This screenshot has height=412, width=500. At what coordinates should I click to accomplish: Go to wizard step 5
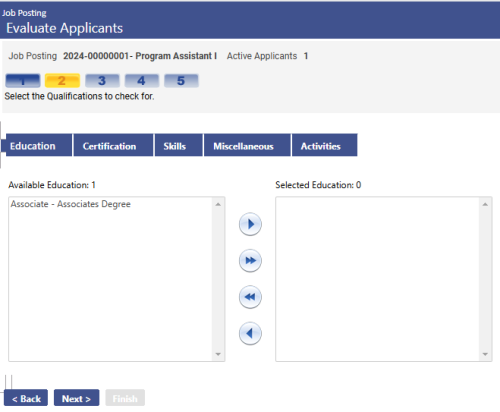click(x=181, y=81)
